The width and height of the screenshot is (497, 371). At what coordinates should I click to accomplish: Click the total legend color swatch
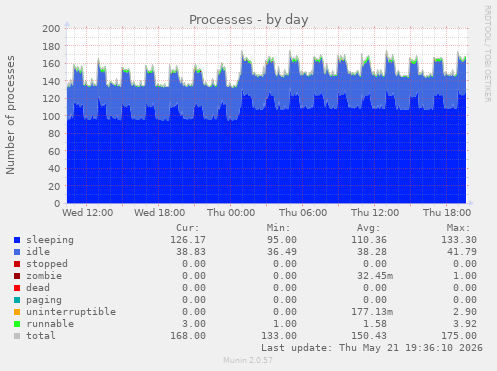[17, 336]
